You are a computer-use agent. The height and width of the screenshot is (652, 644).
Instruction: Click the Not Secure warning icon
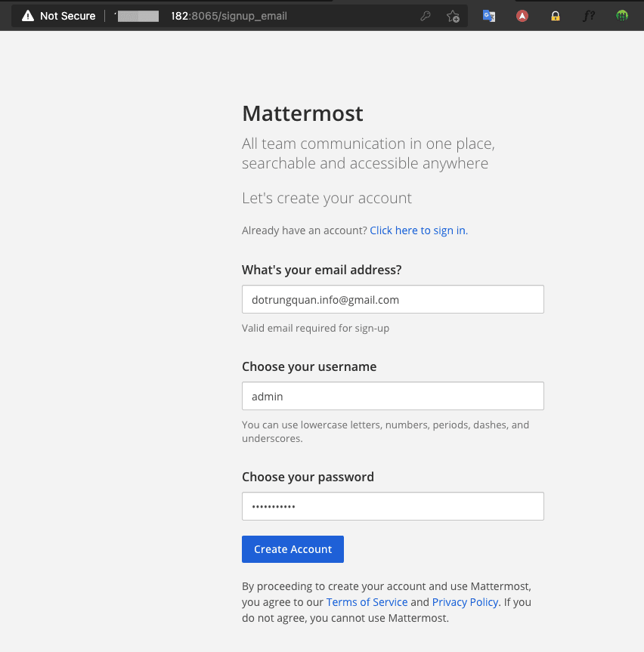pyautogui.click(x=28, y=16)
